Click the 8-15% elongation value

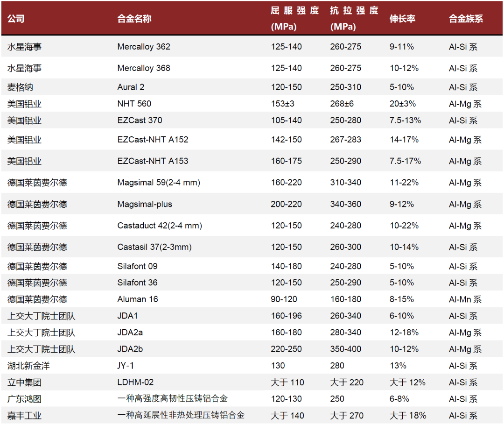coord(401,299)
